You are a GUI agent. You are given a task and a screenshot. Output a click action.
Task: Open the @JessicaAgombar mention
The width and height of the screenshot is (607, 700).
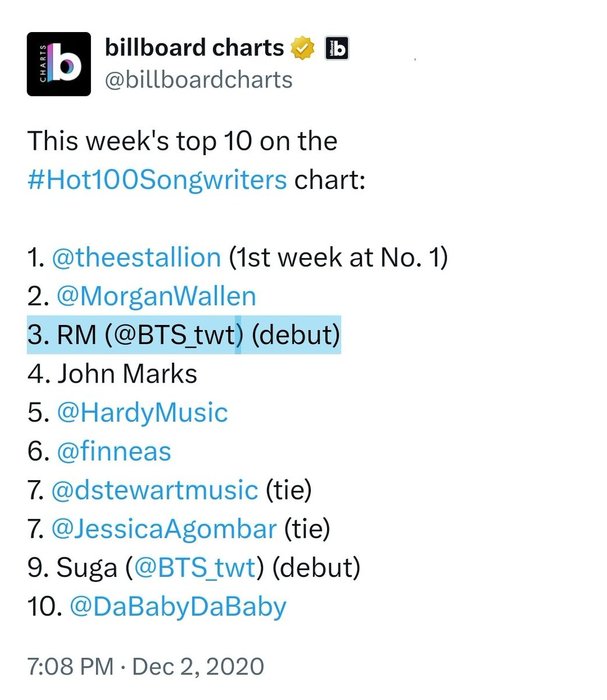pyautogui.click(x=164, y=529)
